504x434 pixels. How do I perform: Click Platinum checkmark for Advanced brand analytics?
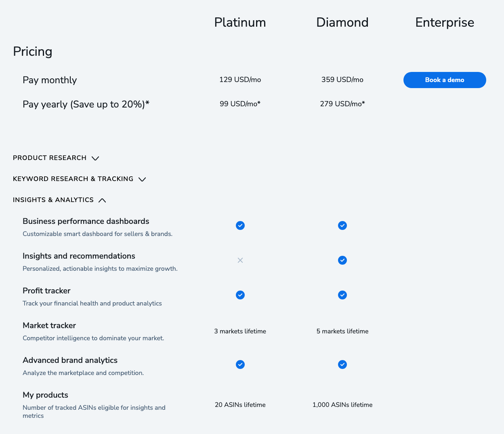coord(240,364)
